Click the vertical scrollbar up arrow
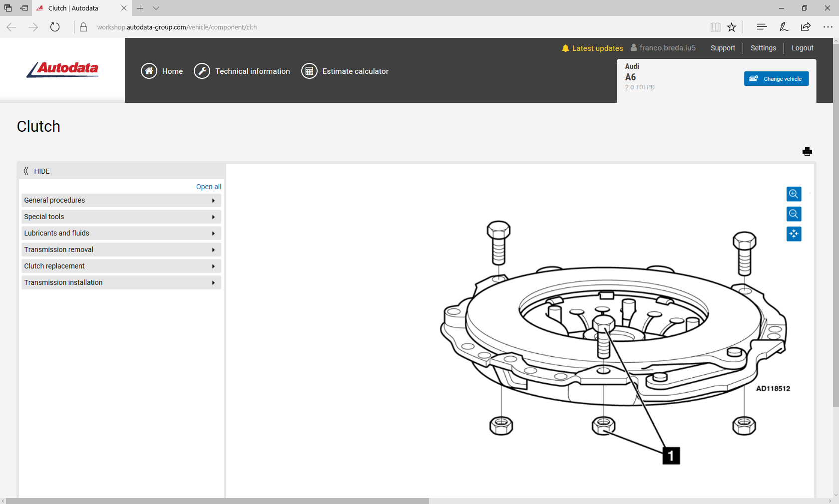The image size is (839, 504). [836, 41]
